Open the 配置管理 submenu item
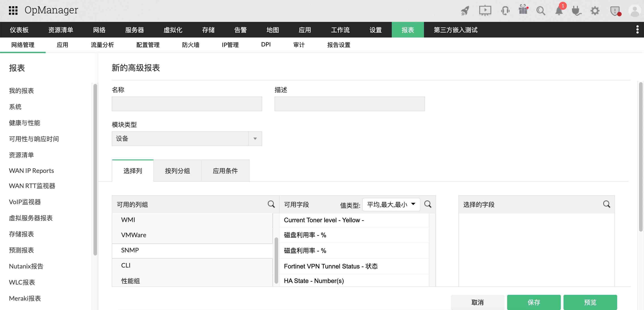644x310 pixels. point(148,45)
